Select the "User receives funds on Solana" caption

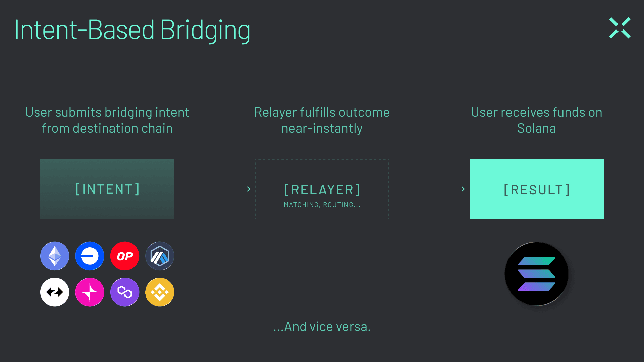click(536, 120)
